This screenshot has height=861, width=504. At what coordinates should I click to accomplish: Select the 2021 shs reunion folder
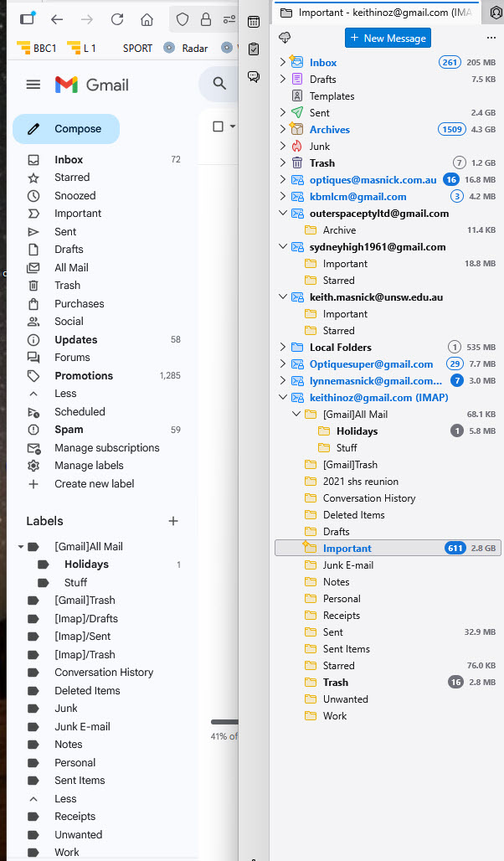[361, 482]
